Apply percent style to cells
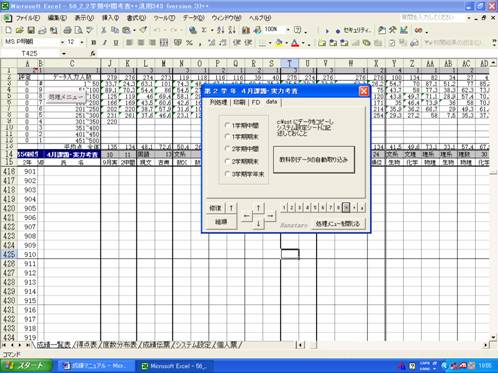The height and width of the screenshot is (373, 498). (x=189, y=43)
